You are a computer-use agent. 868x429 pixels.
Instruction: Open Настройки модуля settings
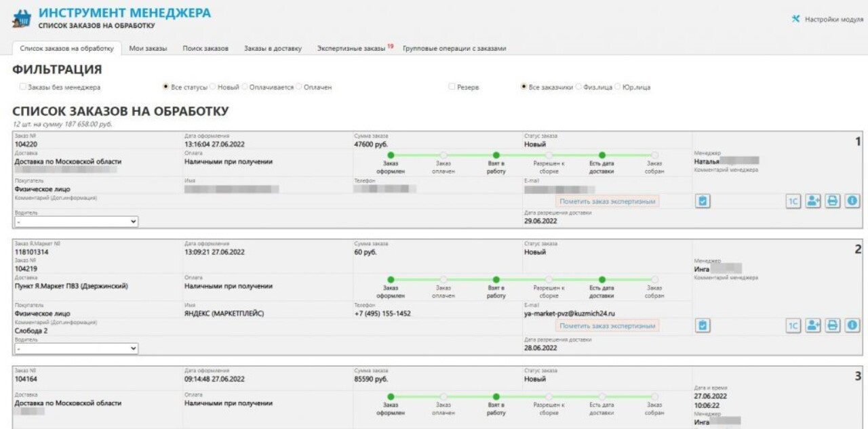click(828, 20)
